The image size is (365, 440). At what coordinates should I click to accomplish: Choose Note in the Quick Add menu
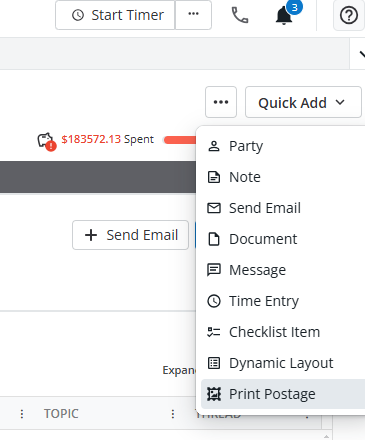(283, 177)
